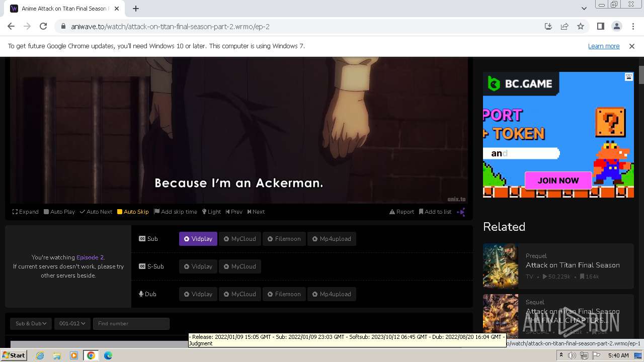The image size is (644, 362).
Task: Go to Prev episode
Action: point(234,212)
